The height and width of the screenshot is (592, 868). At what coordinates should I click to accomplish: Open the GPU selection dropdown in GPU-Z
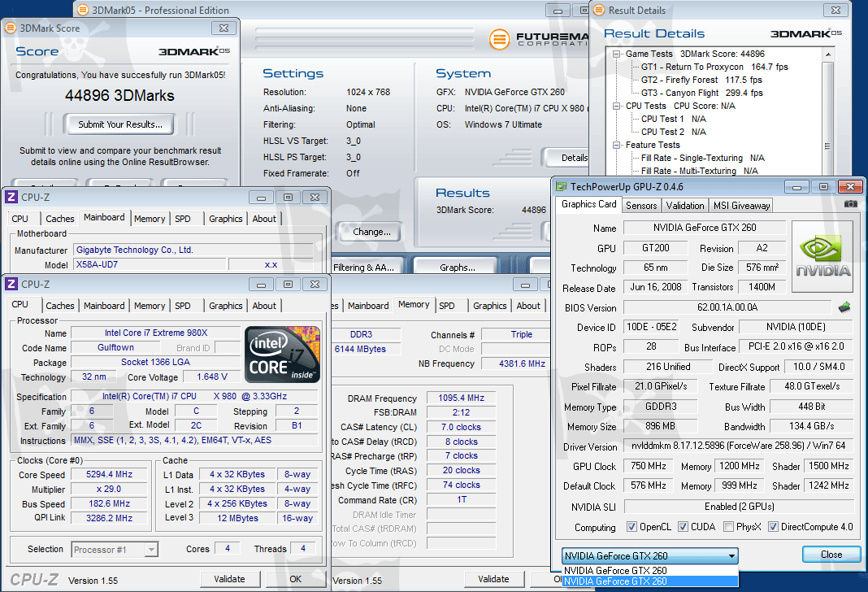coord(650,555)
